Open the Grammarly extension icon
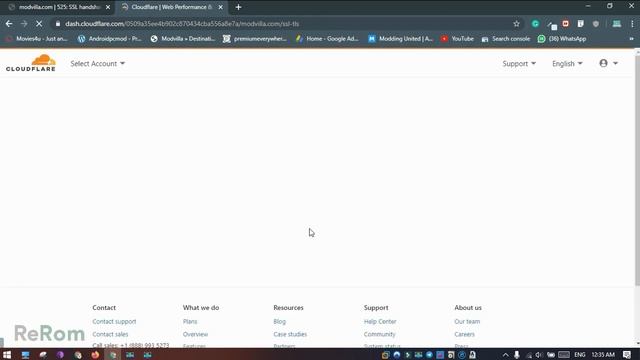Screen dimensions: 640x360 coord(535,24)
